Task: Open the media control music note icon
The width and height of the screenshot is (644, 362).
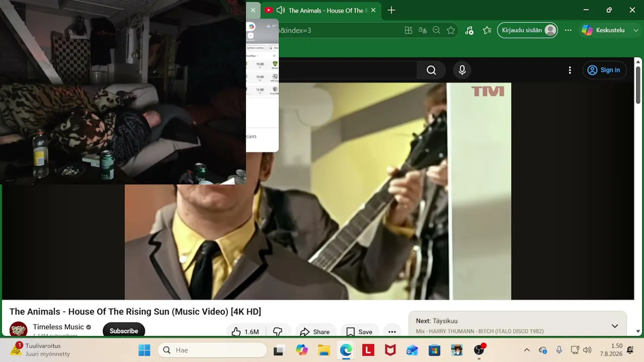Action: click(x=469, y=30)
